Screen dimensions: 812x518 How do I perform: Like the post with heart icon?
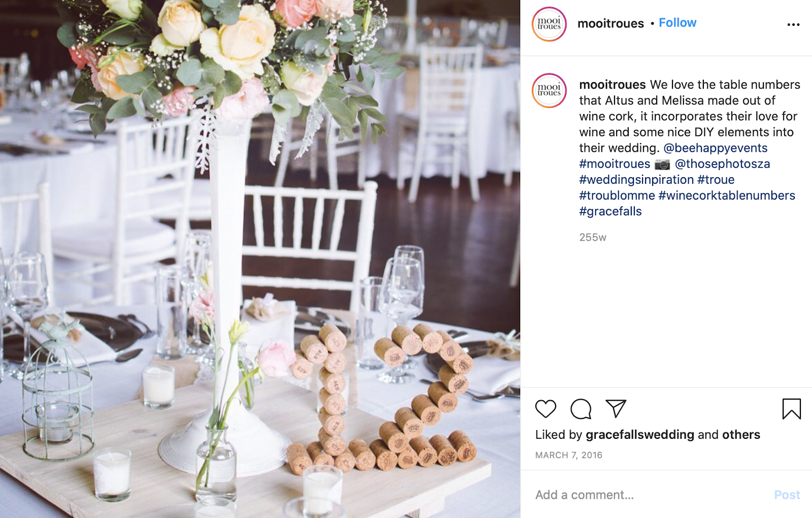pyautogui.click(x=546, y=409)
